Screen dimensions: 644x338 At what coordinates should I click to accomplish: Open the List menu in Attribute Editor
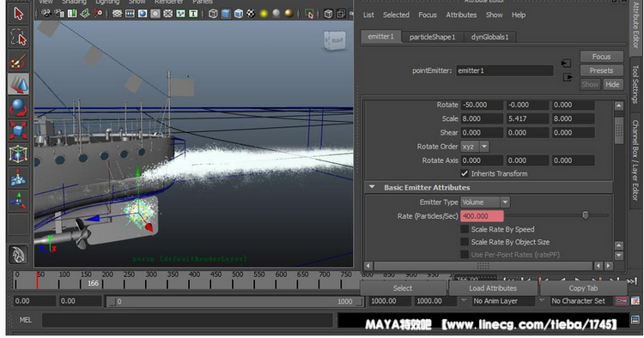(368, 15)
